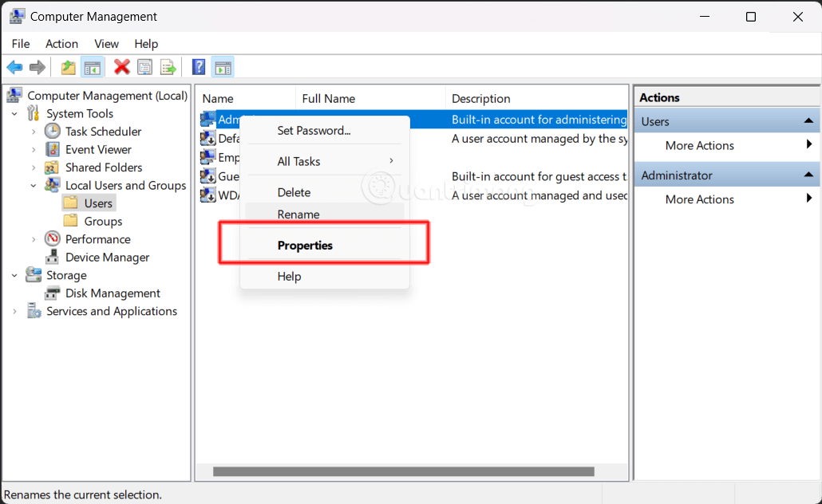Collapse the Administrator section in Actions pane
The image size is (822, 504).
pyautogui.click(x=808, y=175)
